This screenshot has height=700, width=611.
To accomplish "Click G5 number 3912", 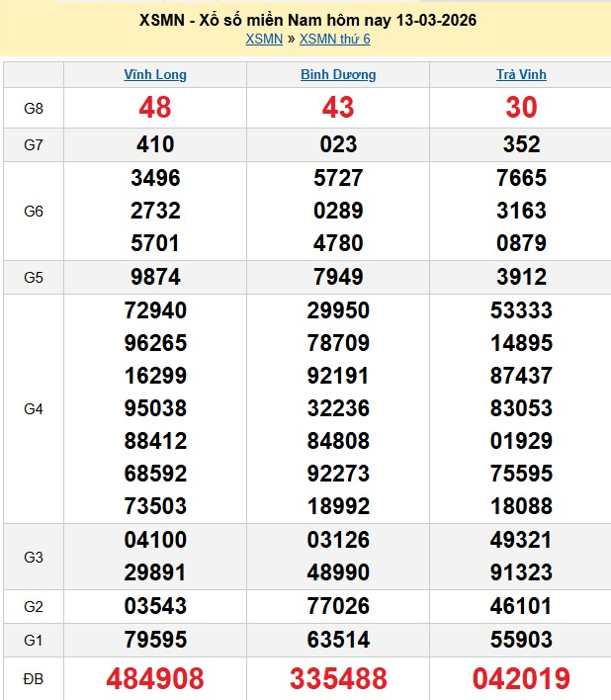I will click(x=521, y=277).
